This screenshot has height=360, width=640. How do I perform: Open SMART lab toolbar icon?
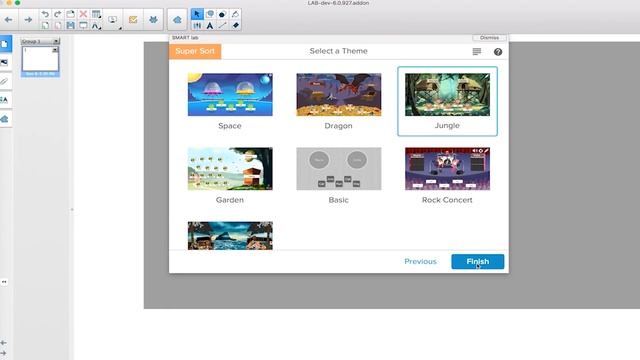[x=177, y=20]
